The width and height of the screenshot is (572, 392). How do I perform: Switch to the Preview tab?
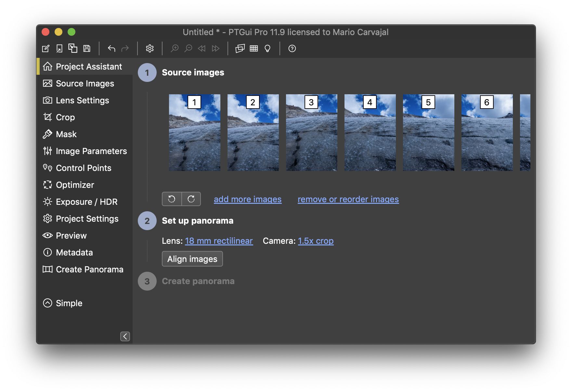coord(85,236)
